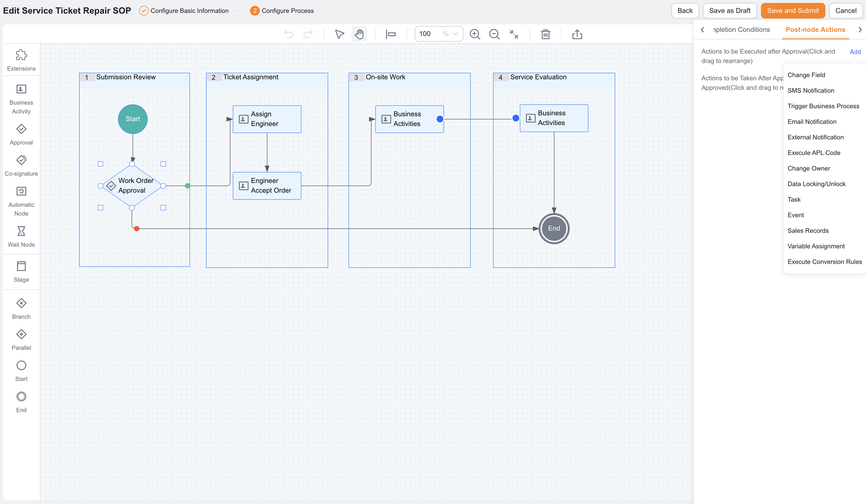Select the Wait Node hourglass icon
This screenshot has width=866, height=504.
[21, 231]
